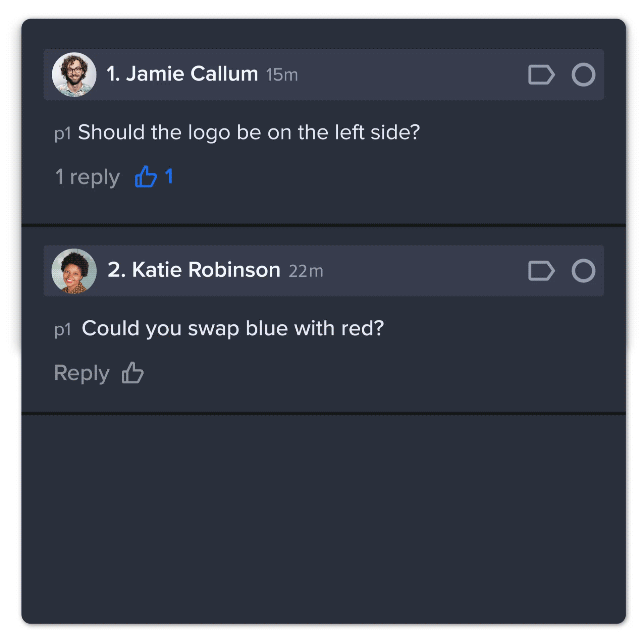644x644 pixels.
Task: Open Jamie Callum's profile avatar
Action: pyautogui.click(x=74, y=74)
